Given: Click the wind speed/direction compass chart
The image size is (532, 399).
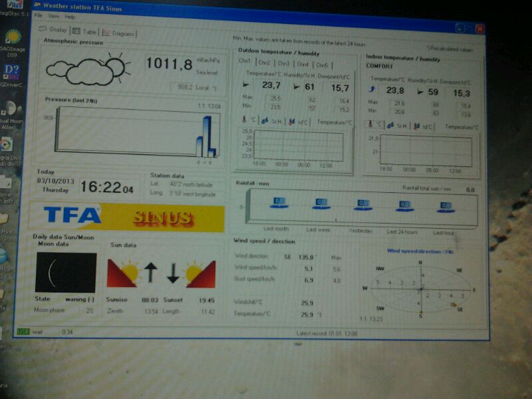Looking at the screenshot, I should coord(420,289).
